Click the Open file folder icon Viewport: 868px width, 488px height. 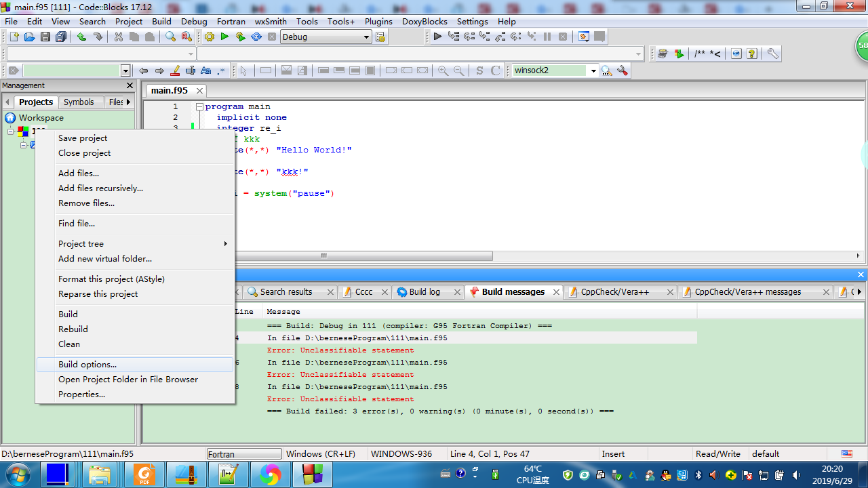click(29, 37)
